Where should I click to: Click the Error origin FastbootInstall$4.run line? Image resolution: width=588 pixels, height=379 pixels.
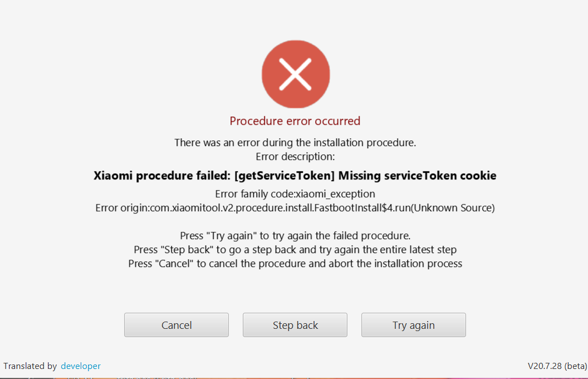(x=295, y=208)
